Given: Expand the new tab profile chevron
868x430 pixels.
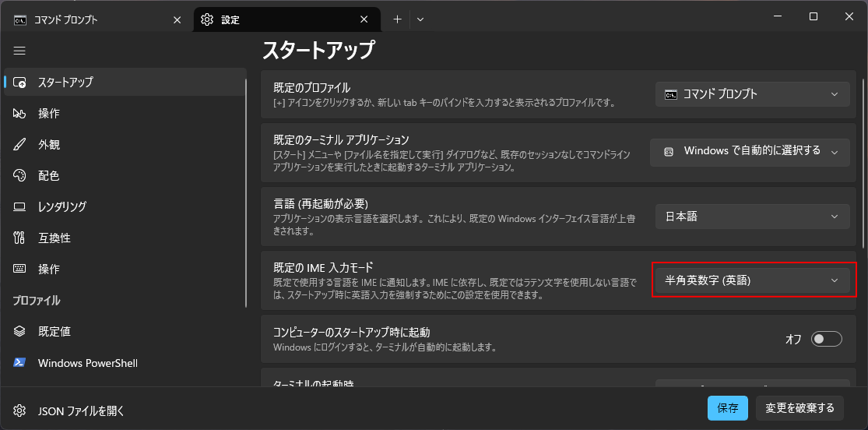Looking at the screenshot, I should pyautogui.click(x=420, y=19).
